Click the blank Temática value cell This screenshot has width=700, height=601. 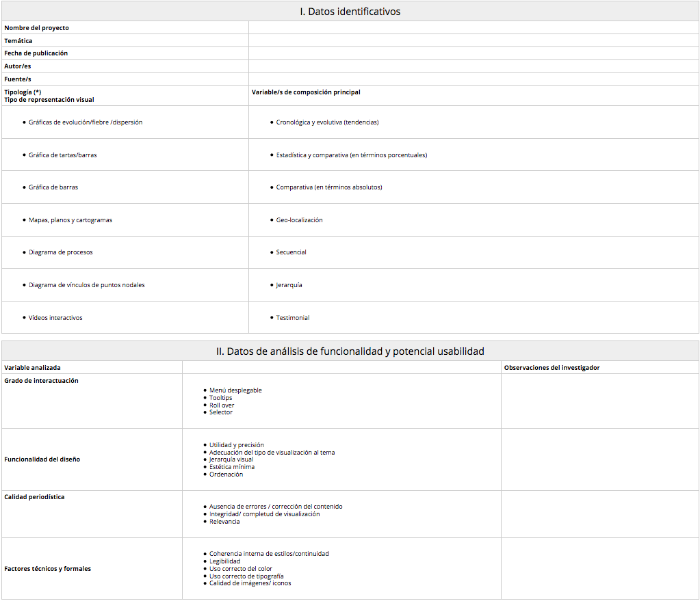click(474, 41)
